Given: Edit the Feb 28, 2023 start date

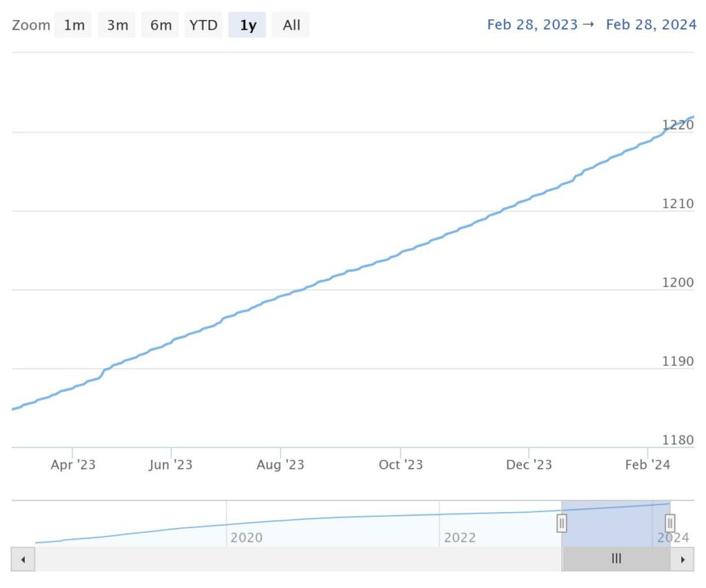Looking at the screenshot, I should point(532,24).
